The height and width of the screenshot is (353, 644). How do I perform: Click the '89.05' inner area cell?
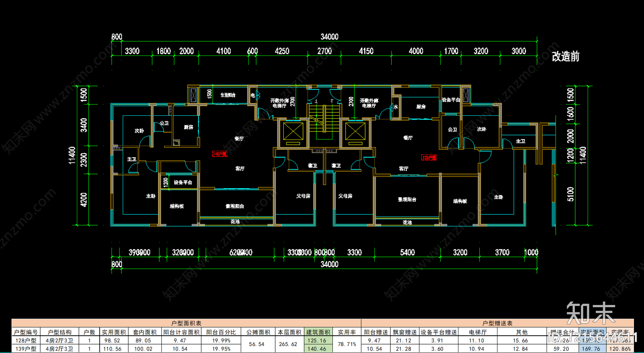point(143,341)
